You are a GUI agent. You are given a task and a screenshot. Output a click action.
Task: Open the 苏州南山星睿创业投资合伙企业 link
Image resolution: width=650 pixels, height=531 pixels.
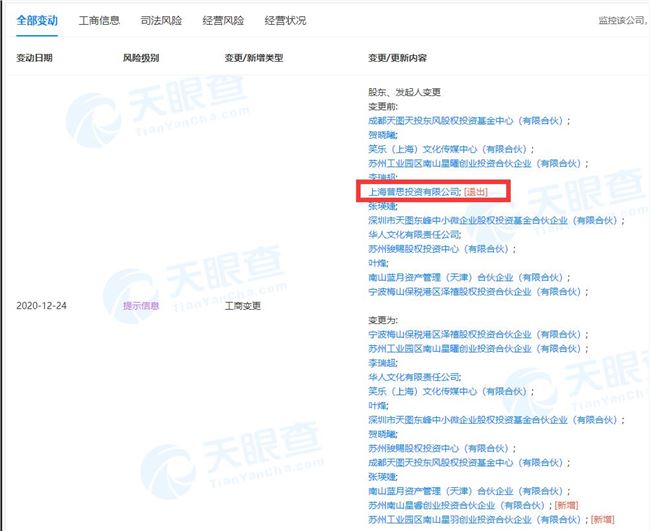(x=456, y=505)
